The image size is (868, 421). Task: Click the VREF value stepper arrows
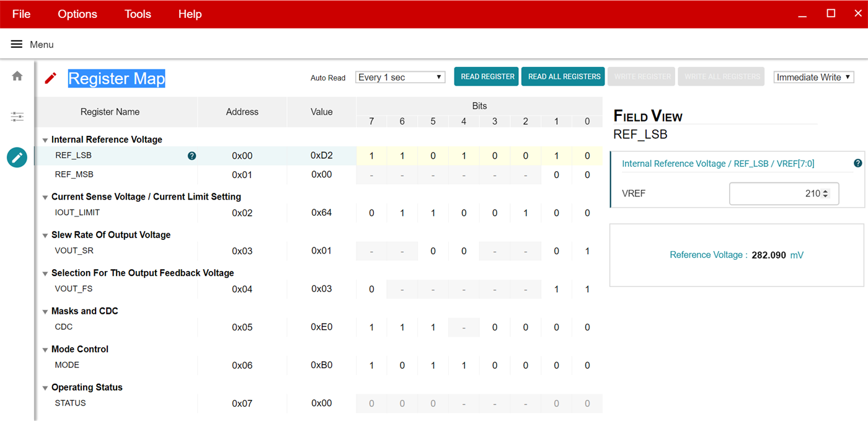pos(825,194)
